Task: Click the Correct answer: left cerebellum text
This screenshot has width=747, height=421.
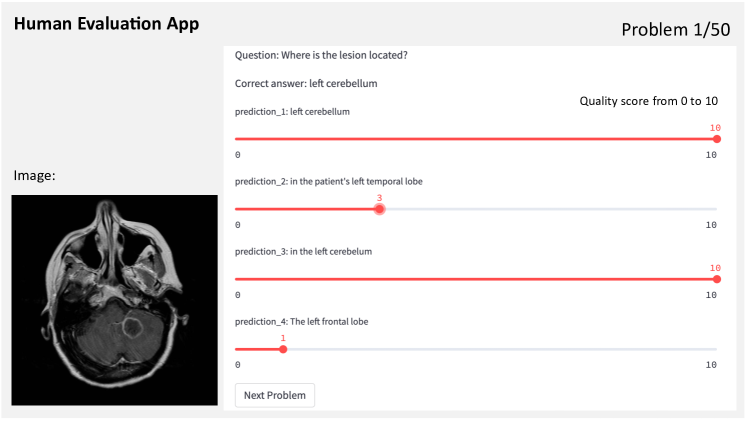Action: point(306,83)
